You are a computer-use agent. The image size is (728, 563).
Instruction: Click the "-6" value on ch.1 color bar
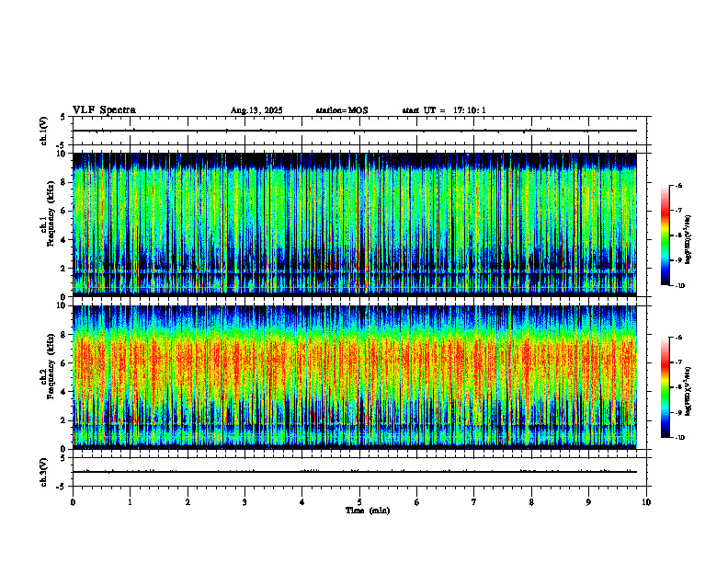pos(678,185)
